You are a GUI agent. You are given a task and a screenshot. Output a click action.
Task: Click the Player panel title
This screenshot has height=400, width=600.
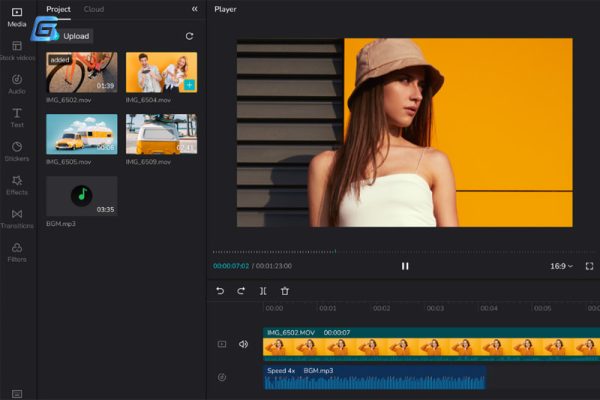(x=225, y=9)
